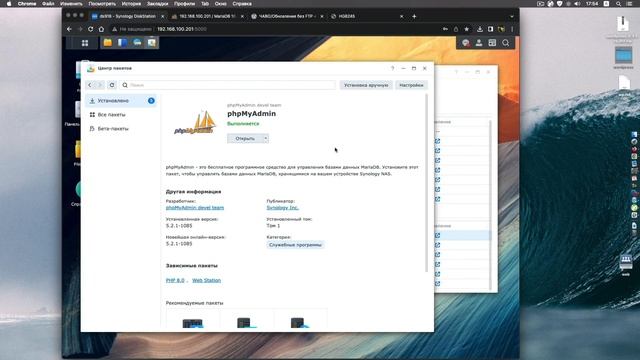
Task: Follow the phpMyAdmin devel team link
Action: click(195, 208)
